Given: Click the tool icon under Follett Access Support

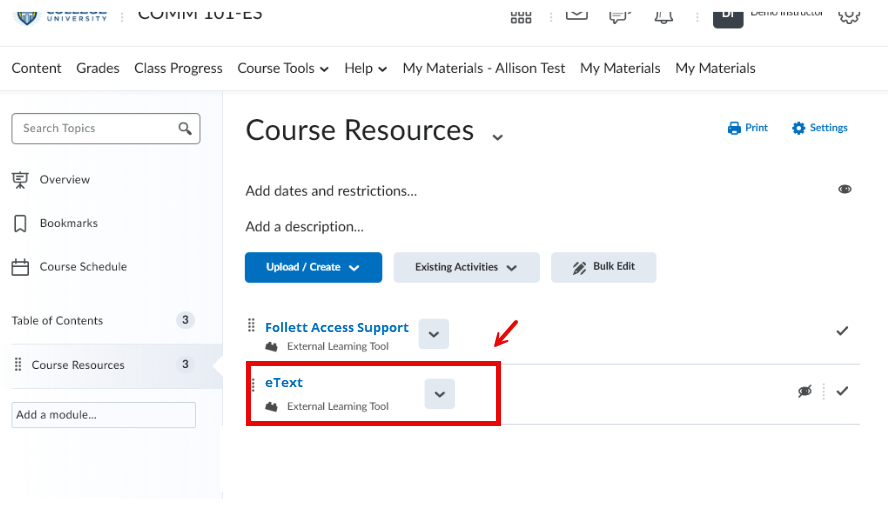Looking at the screenshot, I should pyautogui.click(x=272, y=347).
